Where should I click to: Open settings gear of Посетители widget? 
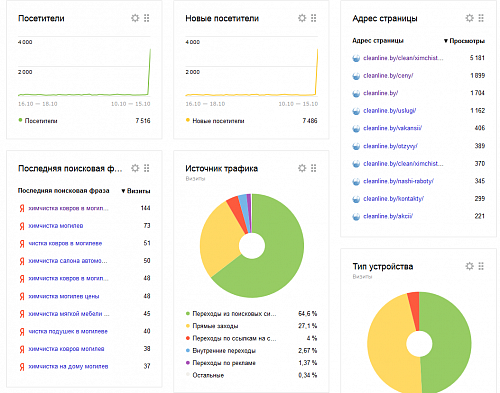click(x=135, y=18)
